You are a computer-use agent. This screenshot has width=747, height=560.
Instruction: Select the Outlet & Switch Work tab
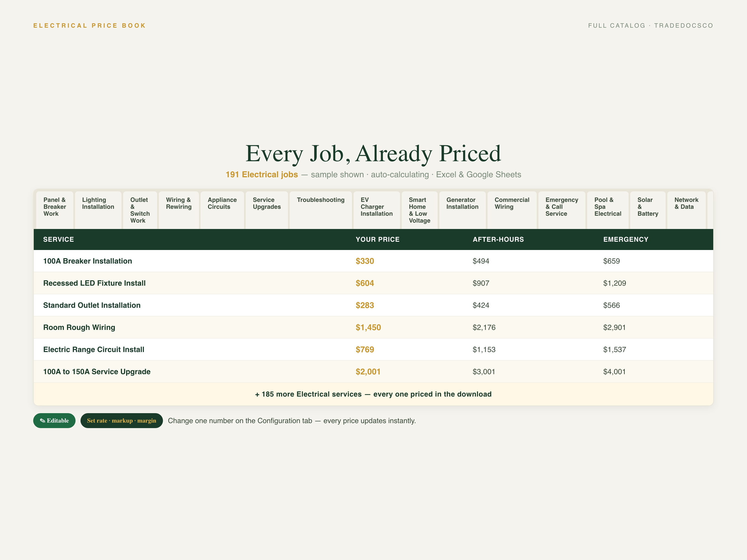tap(140, 210)
